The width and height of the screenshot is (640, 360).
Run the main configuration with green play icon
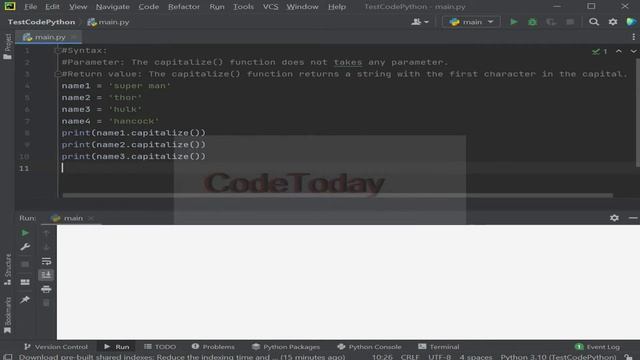513,22
